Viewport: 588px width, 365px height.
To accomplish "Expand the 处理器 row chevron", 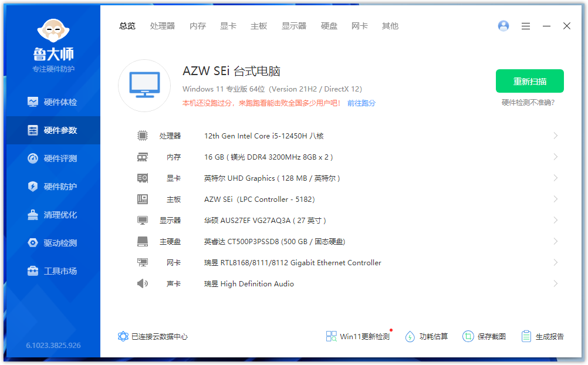I will [555, 136].
